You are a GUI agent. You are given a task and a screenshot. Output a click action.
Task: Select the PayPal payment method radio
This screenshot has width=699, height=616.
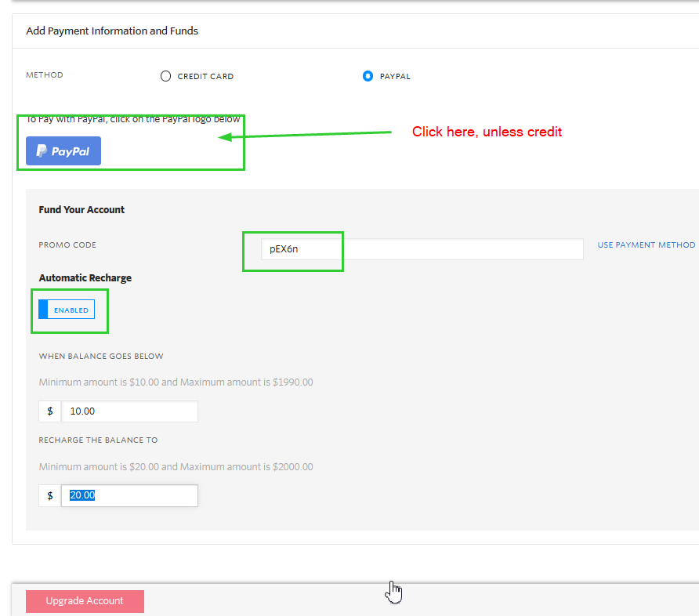[x=368, y=76]
